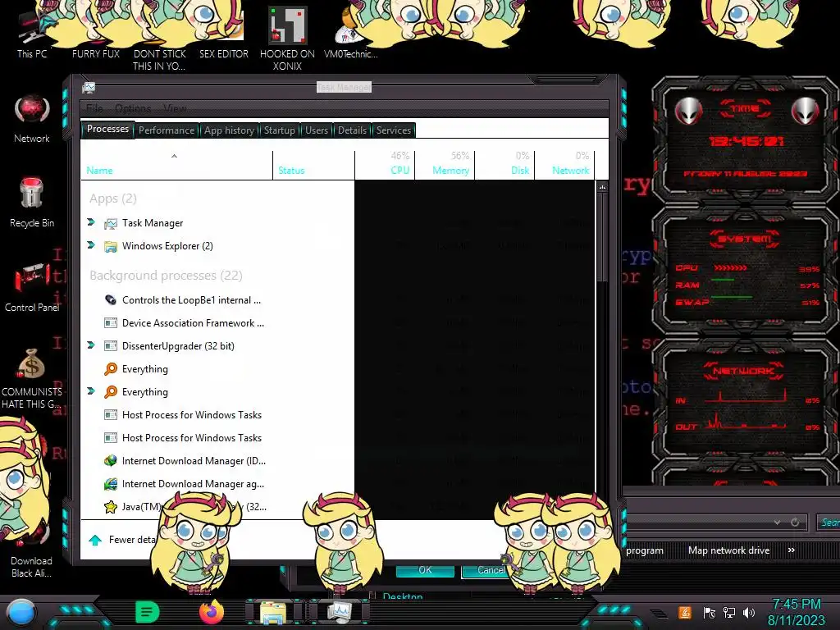Expand the Windows Explorer (2) process row

(x=91, y=244)
